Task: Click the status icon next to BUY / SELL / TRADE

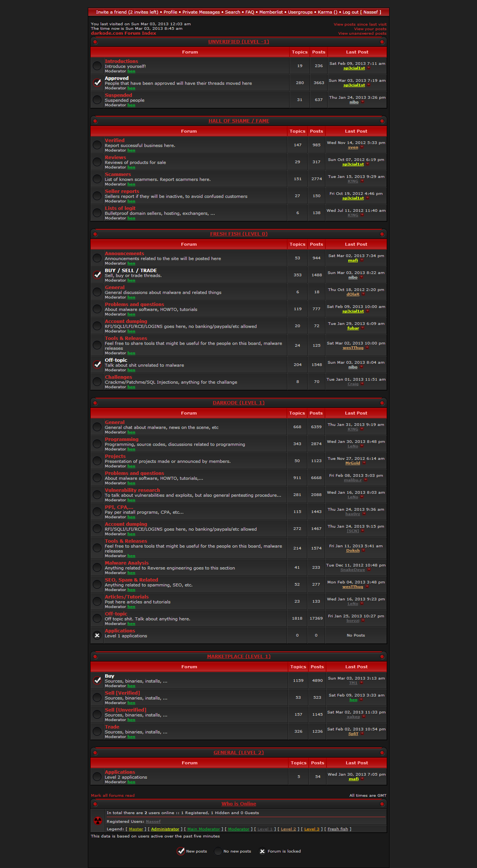Action: [97, 275]
